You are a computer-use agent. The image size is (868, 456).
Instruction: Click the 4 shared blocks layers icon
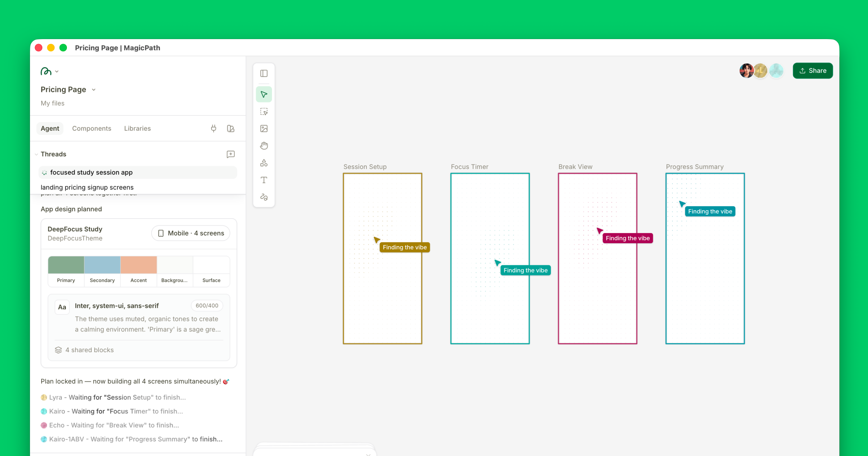point(58,350)
